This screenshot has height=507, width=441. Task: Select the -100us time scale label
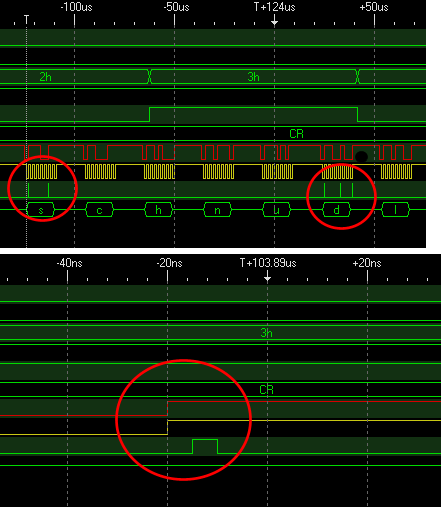tap(76, 7)
